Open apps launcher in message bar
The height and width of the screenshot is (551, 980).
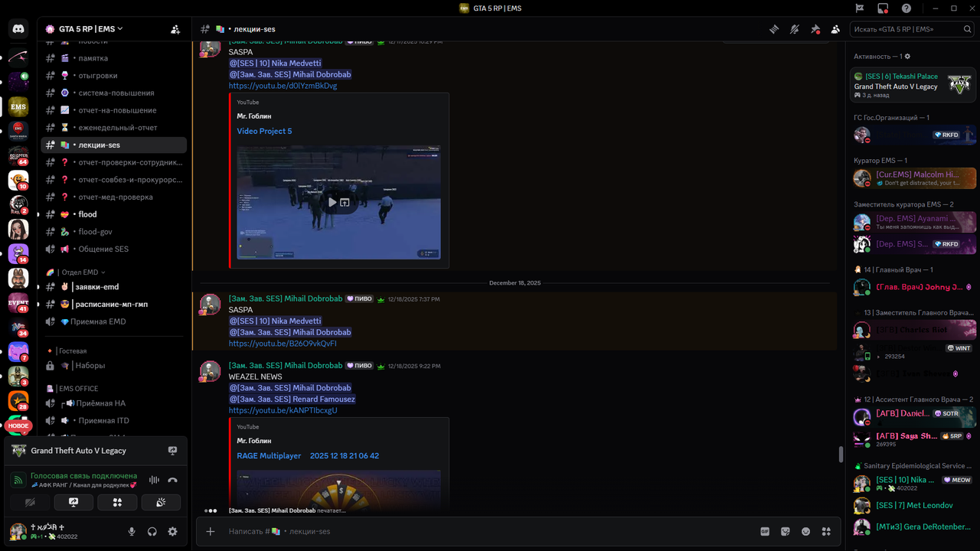tap(826, 531)
